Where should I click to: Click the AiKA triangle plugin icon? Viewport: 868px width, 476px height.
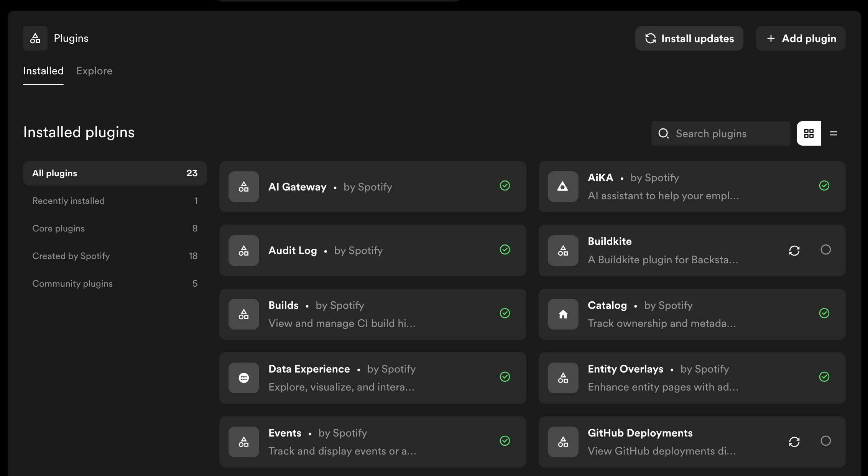click(x=563, y=187)
